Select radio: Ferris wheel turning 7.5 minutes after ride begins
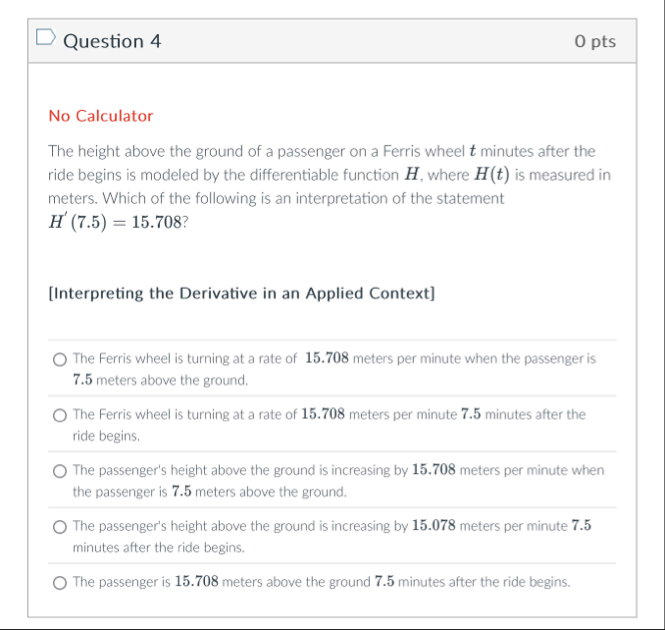 click(60, 414)
